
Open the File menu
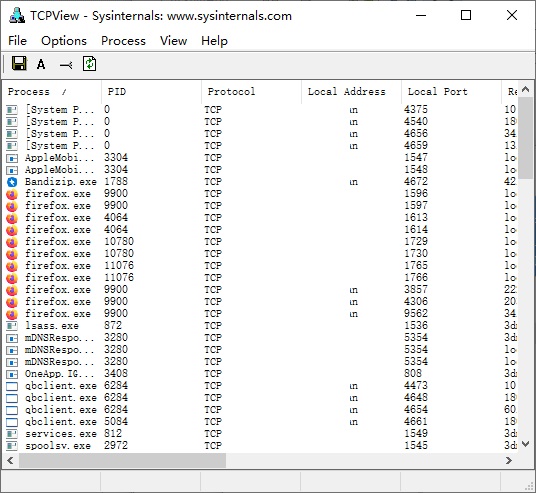[x=17, y=41]
